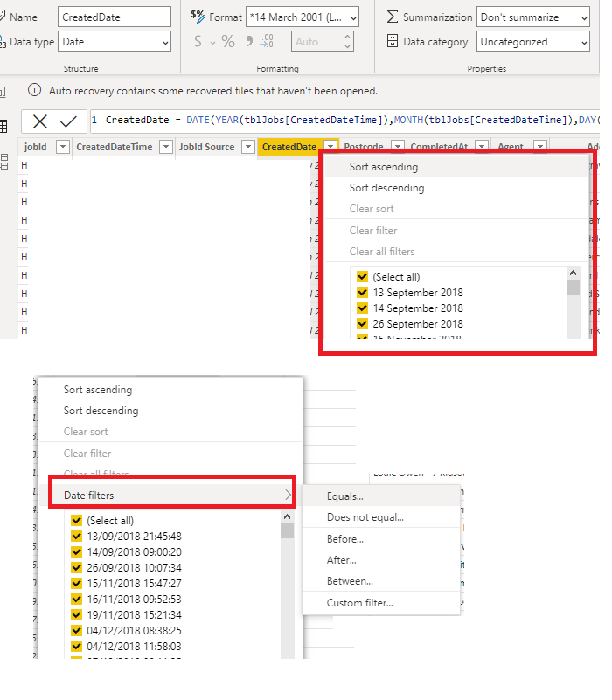The height and width of the screenshot is (700, 612).
Task: Open Data category dropdown showing Uncategorized
Action: pos(533,42)
